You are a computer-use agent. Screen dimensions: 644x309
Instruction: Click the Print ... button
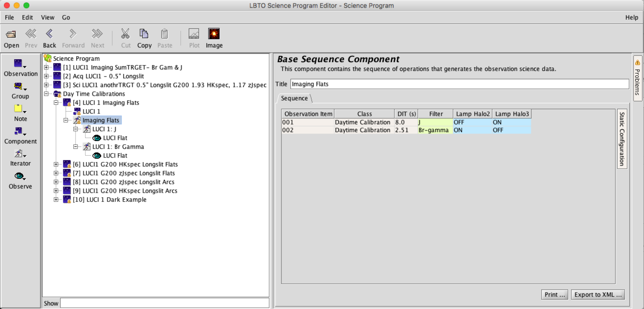(555, 294)
